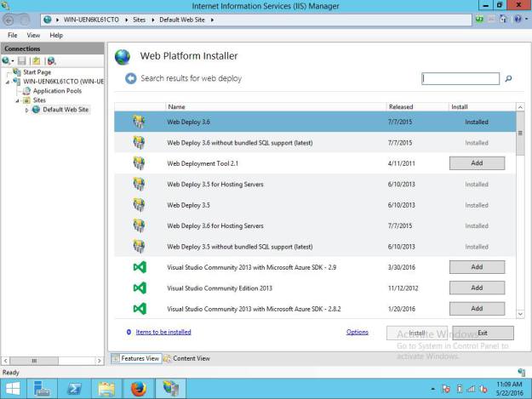Click the list scrollbar down arrow
The image size is (532, 399).
click(x=520, y=314)
